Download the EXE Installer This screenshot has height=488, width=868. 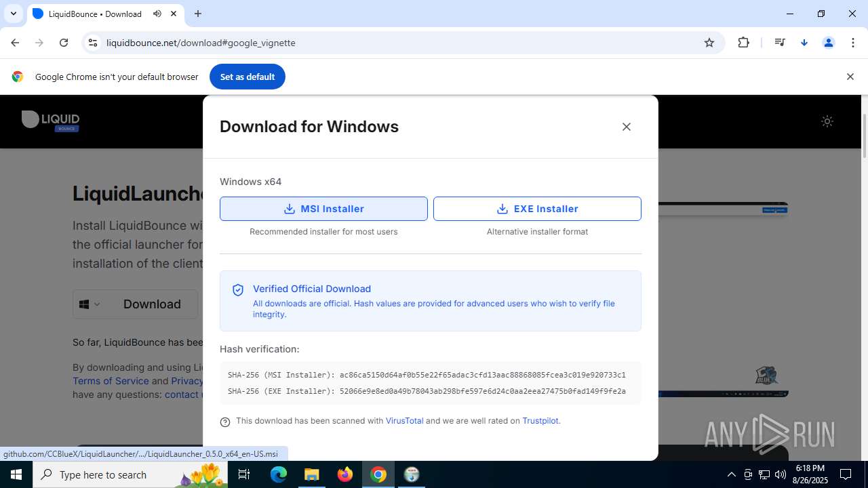[537, 209]
